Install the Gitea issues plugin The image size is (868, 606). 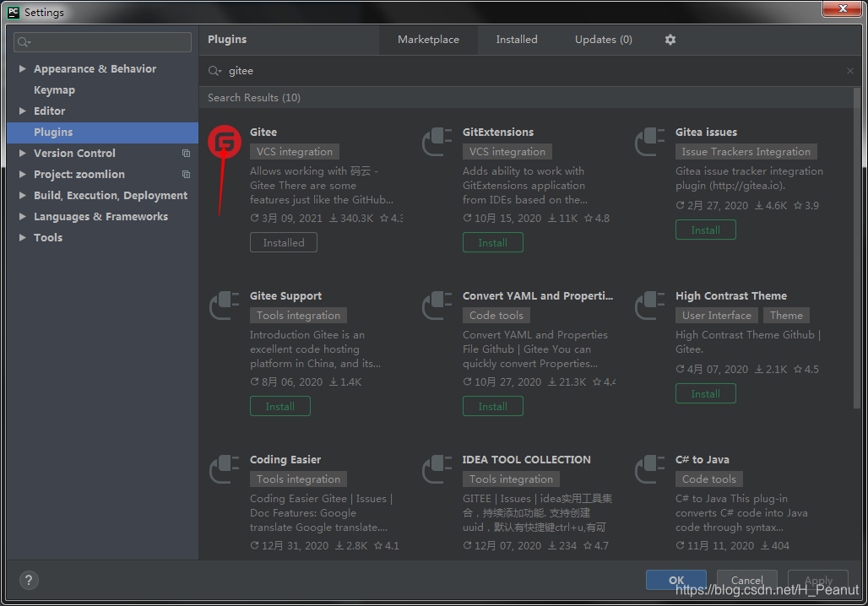[x=705, y=230]
